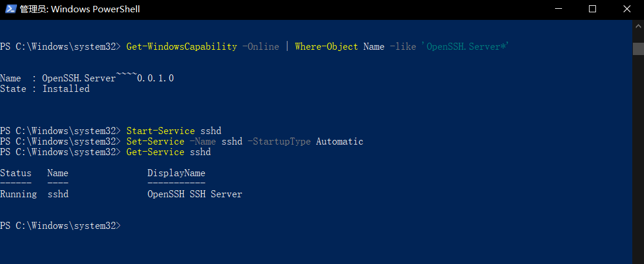644x264 pixels.
Task: Click the window title text '管理员: Windows PowerShell'
Action: point(80,9)
